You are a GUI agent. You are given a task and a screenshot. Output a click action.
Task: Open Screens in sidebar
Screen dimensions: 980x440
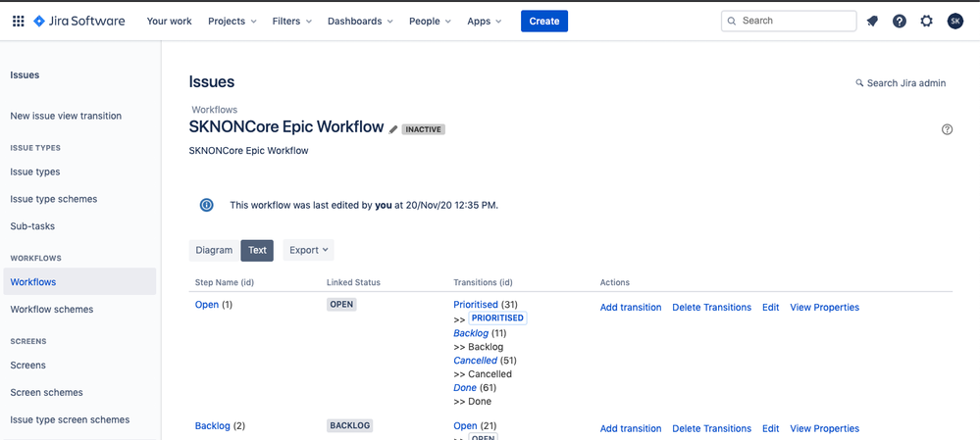[x=28, y=366]
